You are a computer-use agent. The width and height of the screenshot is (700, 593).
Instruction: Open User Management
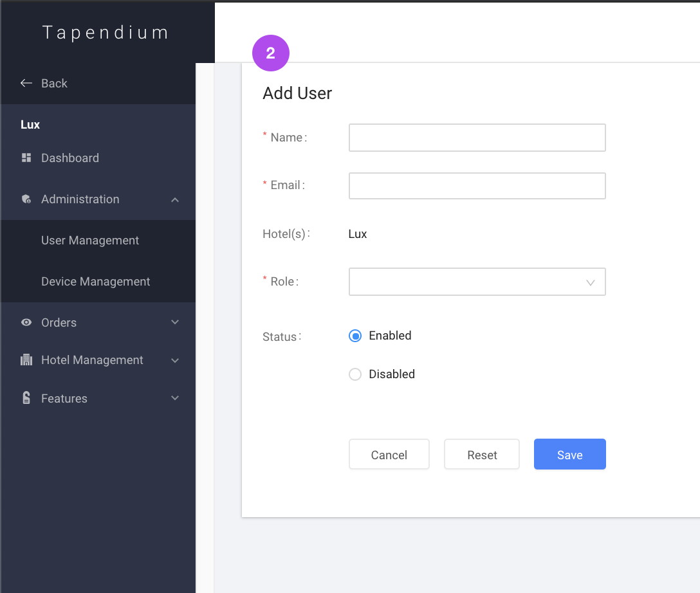coord(89,240)
